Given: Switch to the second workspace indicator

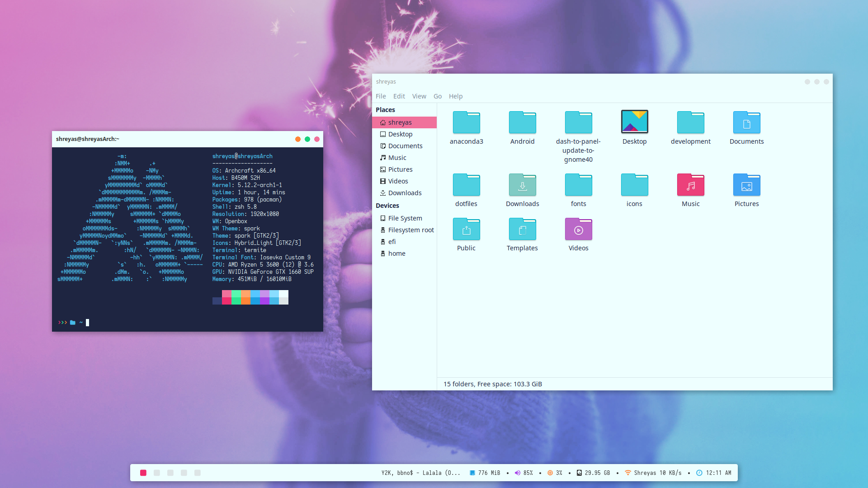Looking at the screenshot, I should tap(157, 473).
